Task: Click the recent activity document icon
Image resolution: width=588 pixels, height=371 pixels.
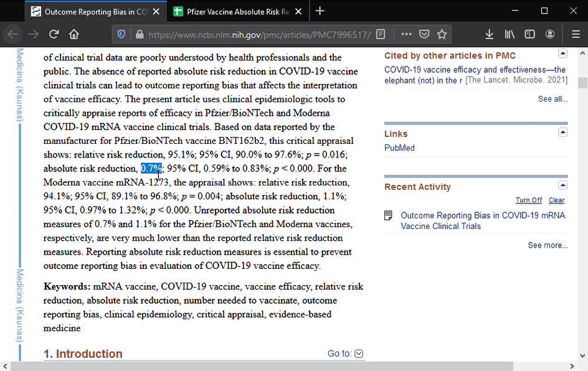Action: click(389, 215)
